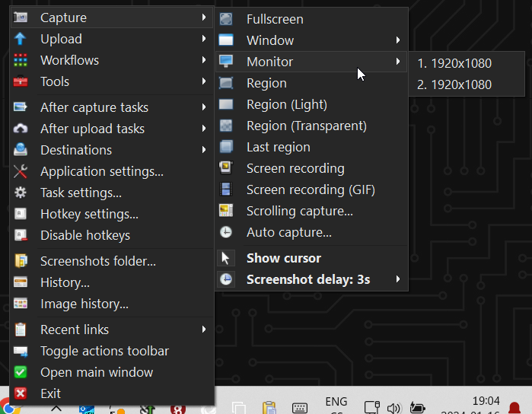Open Application settings...
Viewport: 532px width, 414px height.
101,171
